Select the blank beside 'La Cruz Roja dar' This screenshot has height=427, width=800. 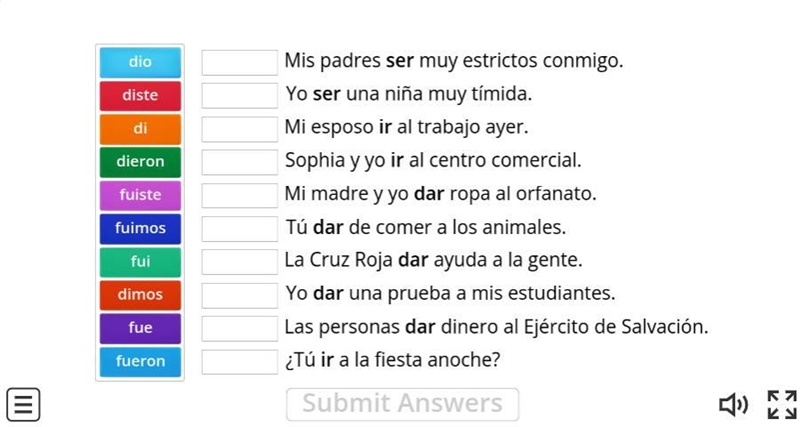coord(240,262)
